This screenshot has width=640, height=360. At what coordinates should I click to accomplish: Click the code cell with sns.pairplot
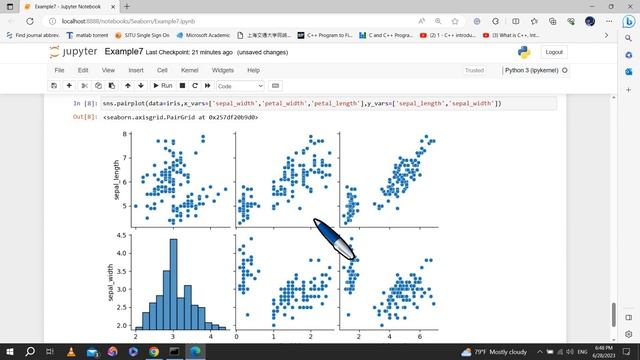pos(329,104)
